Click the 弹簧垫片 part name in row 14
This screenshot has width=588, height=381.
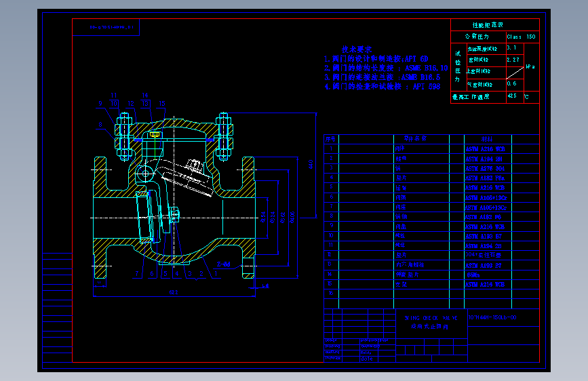click(407, 275)
